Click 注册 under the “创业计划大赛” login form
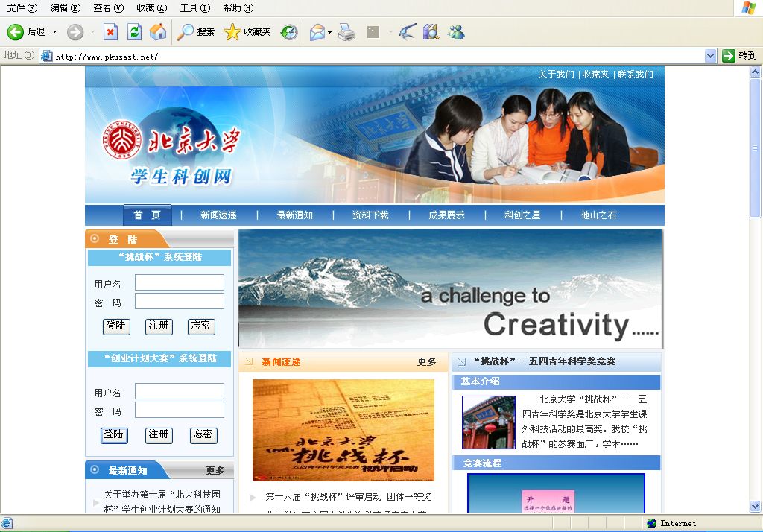763x532 pixels. (159, 434)
